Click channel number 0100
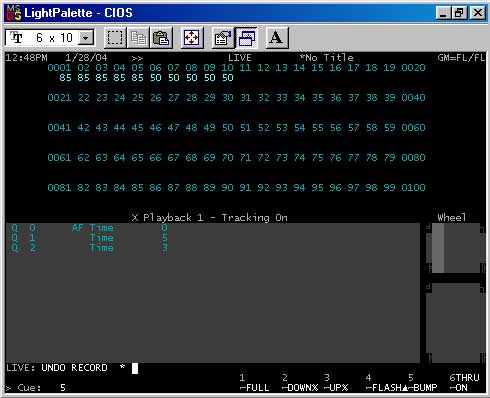The height and width of the screenshot is (398, 490). (413, 188)
